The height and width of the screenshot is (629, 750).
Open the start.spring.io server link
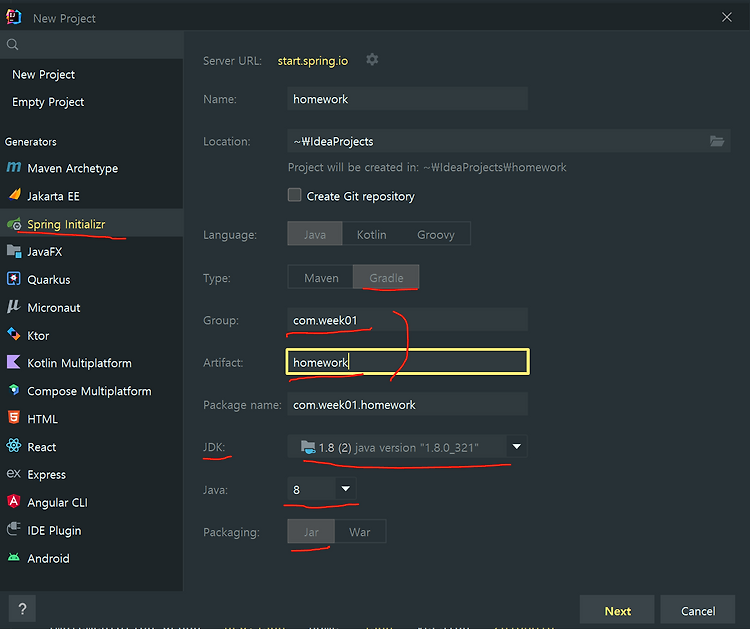313,61
